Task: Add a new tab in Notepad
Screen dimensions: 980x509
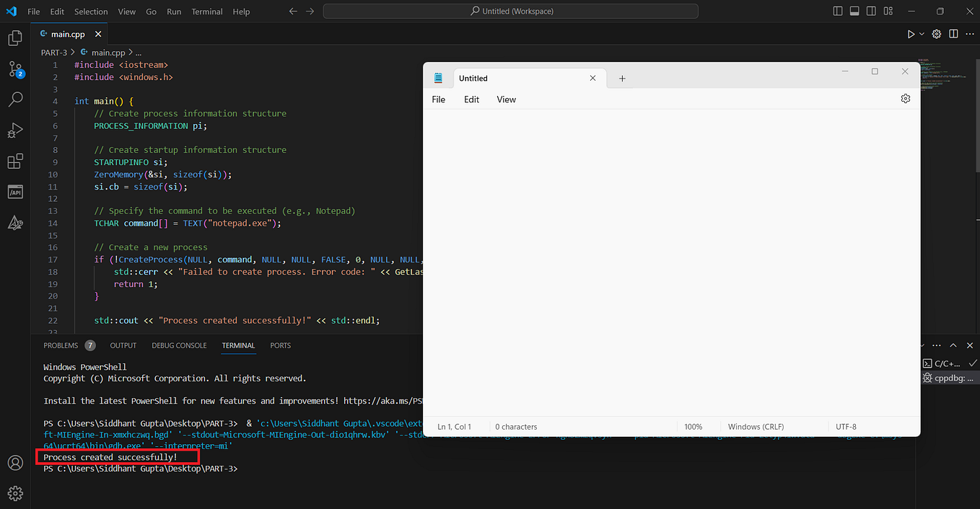Action: pos(622,78)
